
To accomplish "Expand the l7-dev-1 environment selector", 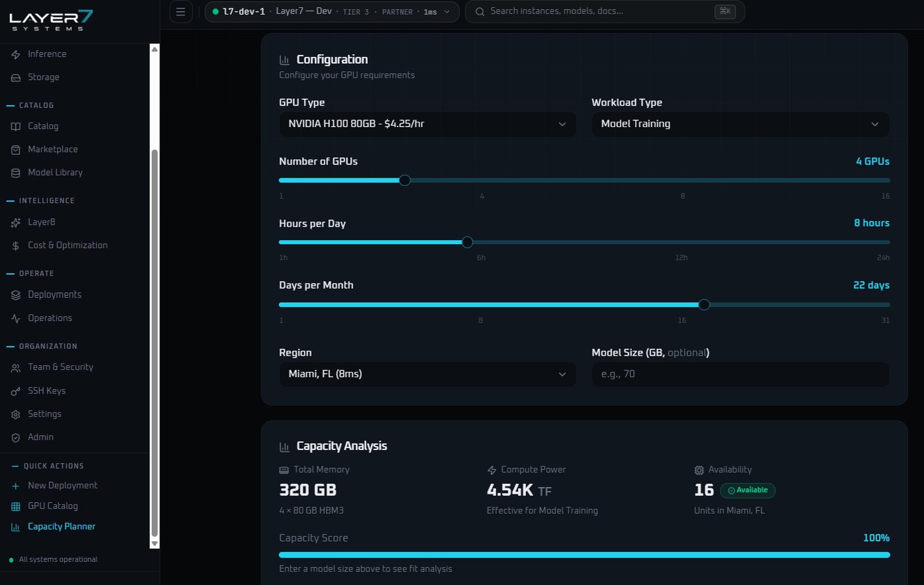I will 332,12.
